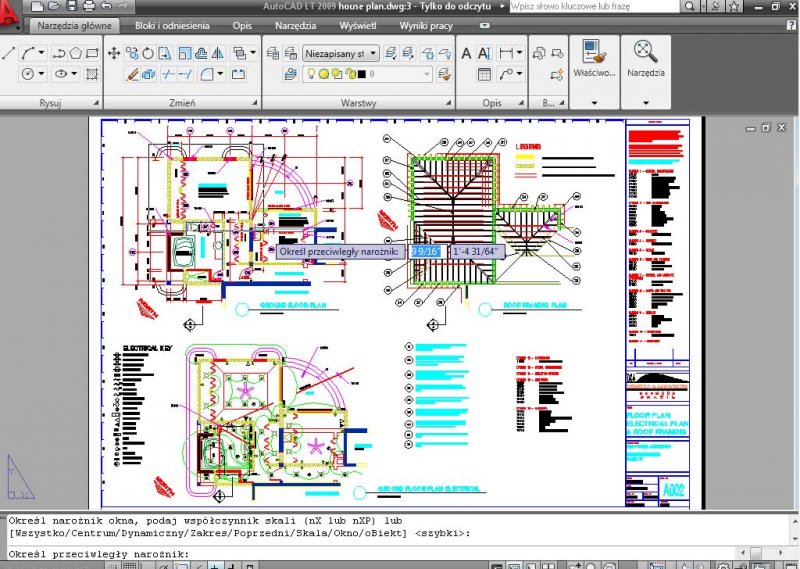Insert a table from Opis panel

tap(484, 74)
